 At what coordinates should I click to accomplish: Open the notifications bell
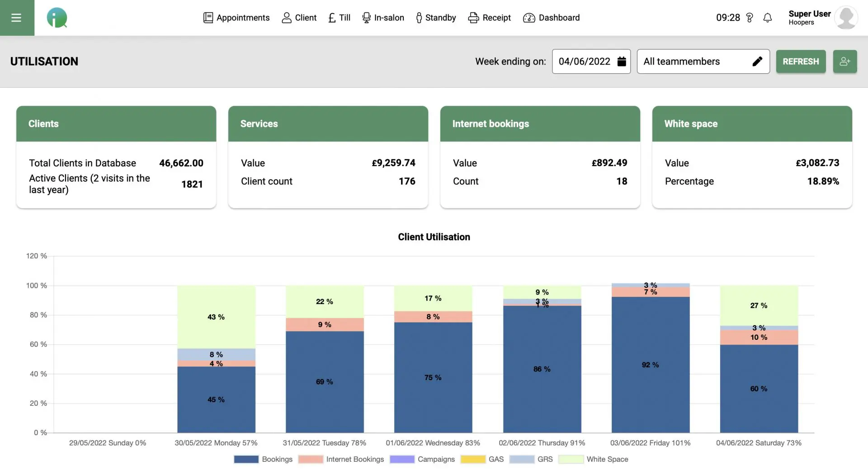pyautogui.click(x=767, y=18)
